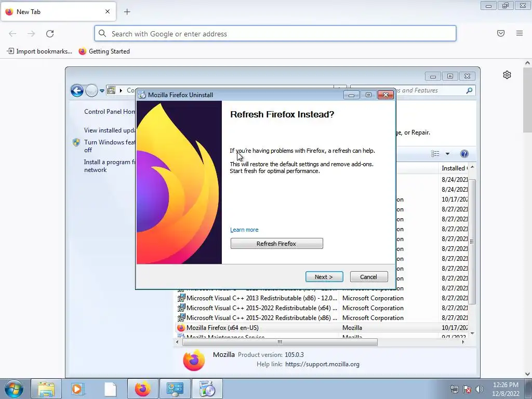Open new tab page settings gear
532x399 pixels.
[507, 75]
